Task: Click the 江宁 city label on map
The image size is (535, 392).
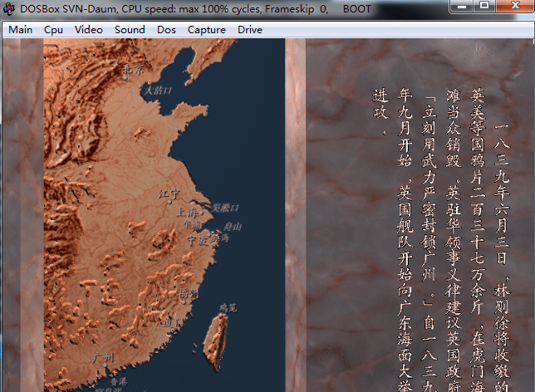Action: pos(169,194)
